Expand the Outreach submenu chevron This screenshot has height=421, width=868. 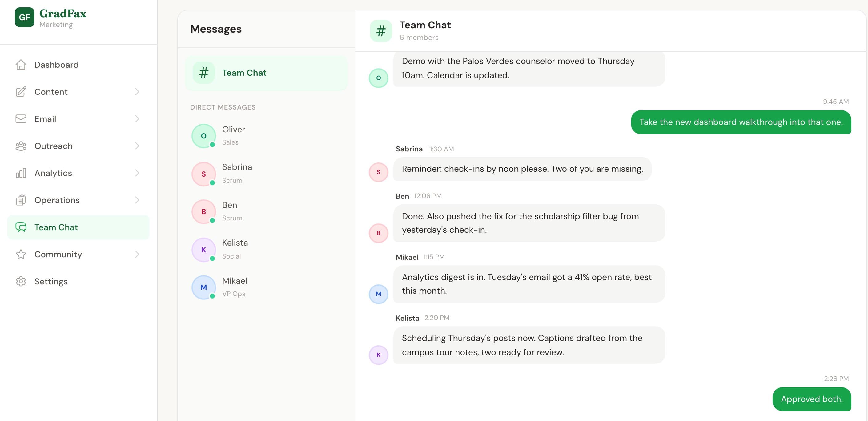[137, 146]
